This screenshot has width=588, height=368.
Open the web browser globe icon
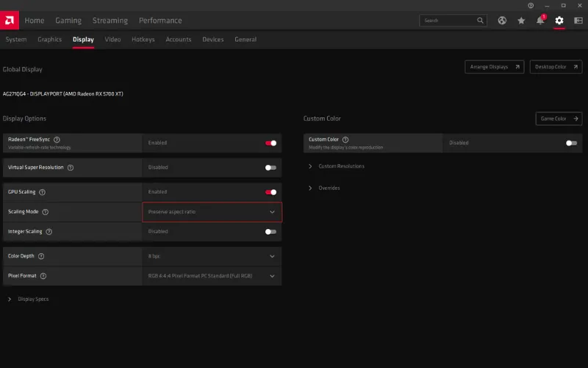pyautogui.click(x=502, y=21)
